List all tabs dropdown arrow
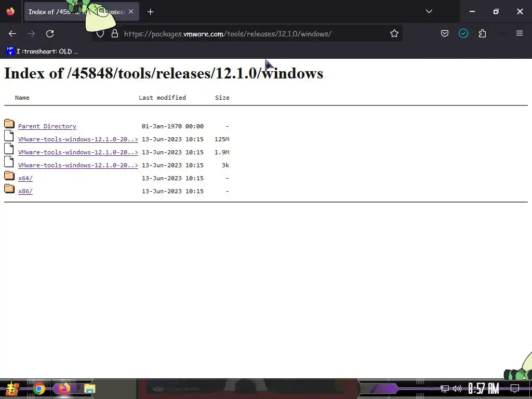The height and width of the screenshot is (399, 532). [x=429, y=11]
